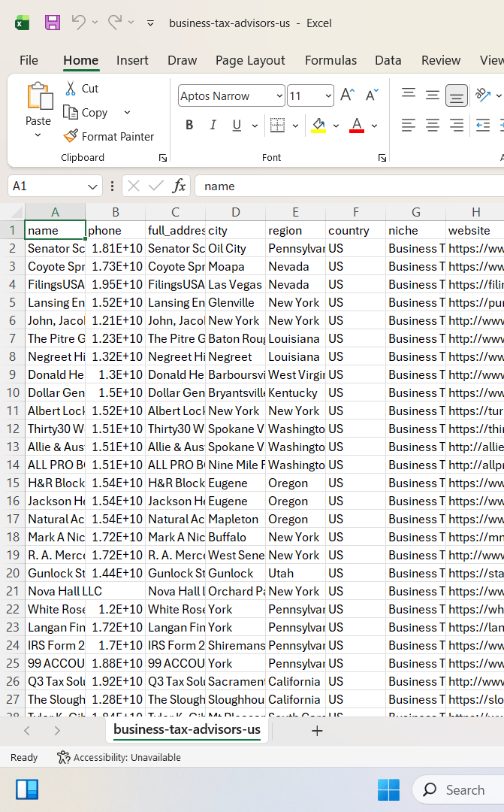Open the Formulas tab
The height and width of the screenshot is (812, 504).
(330, 60)
